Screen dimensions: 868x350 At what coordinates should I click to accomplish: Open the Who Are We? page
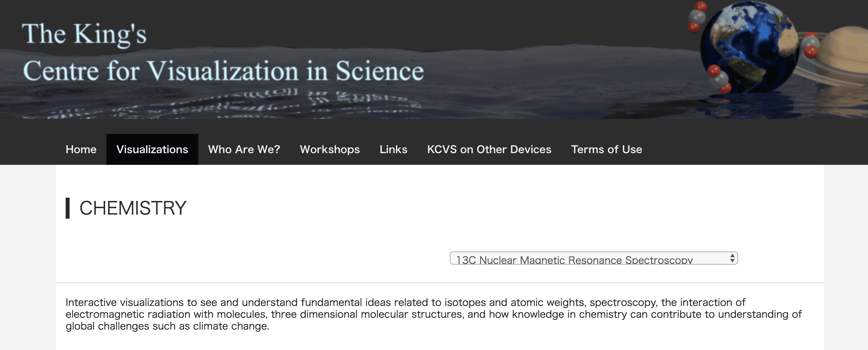(x=244, y=149)
